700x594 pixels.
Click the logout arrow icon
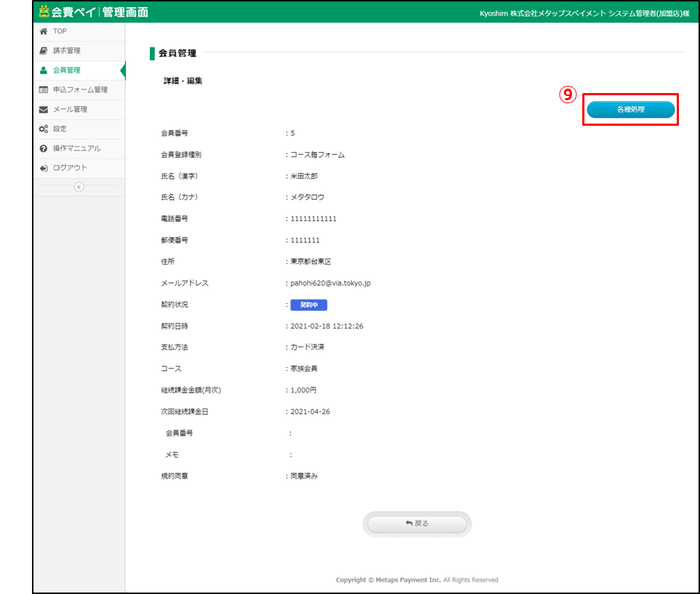tap(44, 168)
